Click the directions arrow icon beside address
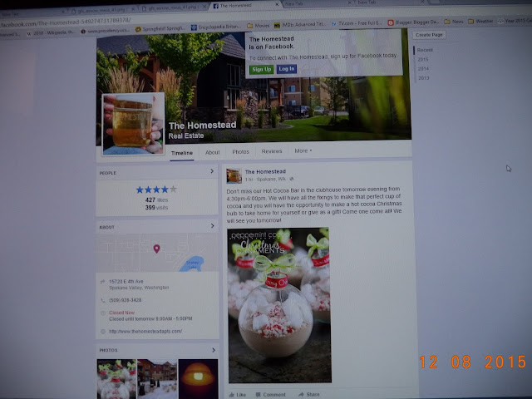 [103, 282]
